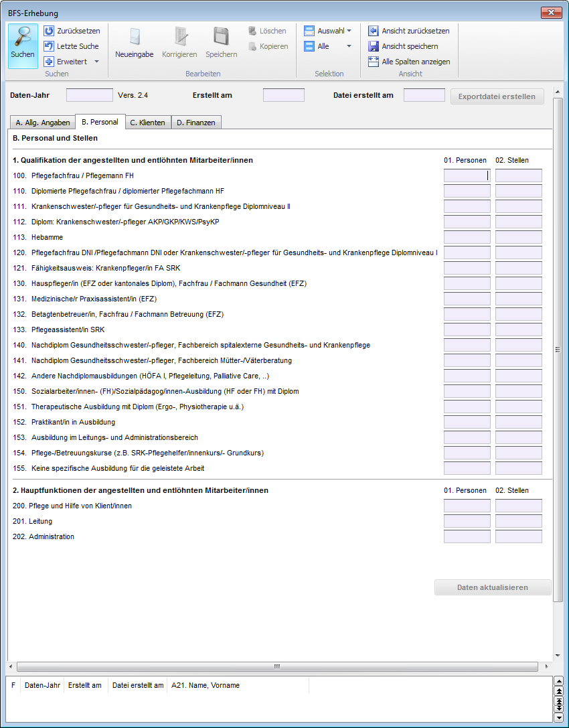Click the Speichern floppy disk icon
569x728 pixels.
[222, 36]
